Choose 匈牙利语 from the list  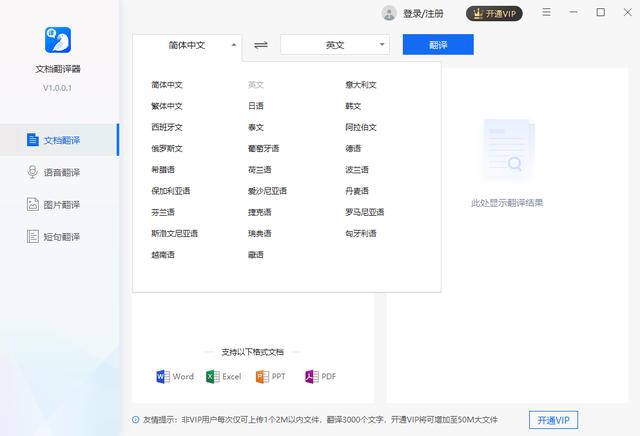361,234
